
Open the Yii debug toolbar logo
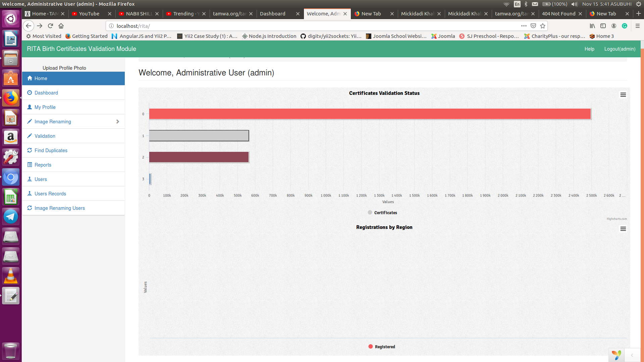click(616, 355)
